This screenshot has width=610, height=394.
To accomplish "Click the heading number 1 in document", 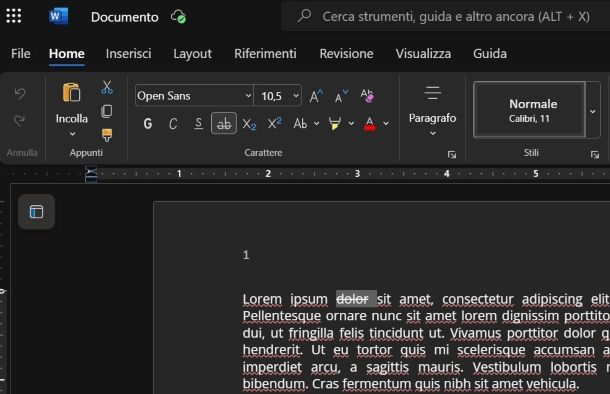I will [246, 255].
